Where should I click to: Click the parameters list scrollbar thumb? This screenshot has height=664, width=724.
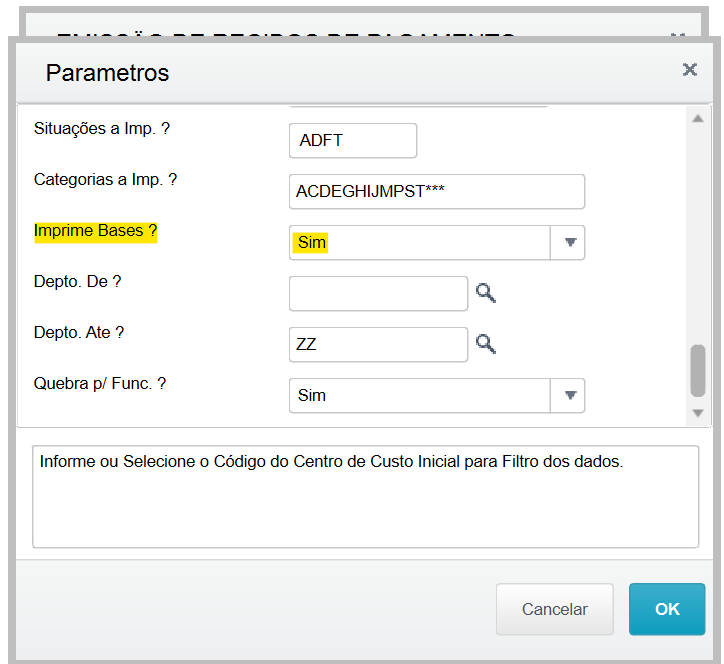pyautogui.click(x=698, y=370)
